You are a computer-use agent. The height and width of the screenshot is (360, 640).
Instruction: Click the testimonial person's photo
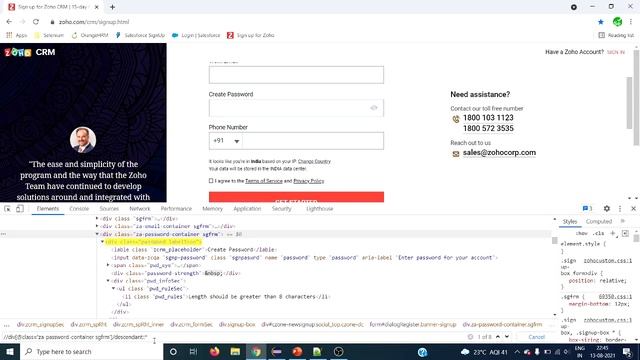83,140
